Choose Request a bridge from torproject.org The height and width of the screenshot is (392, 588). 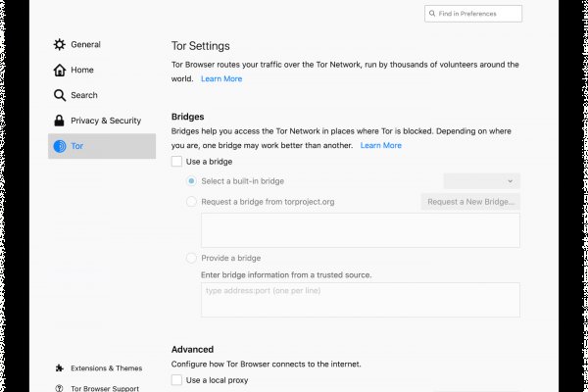pyautogui.click(x=191, y=202)
